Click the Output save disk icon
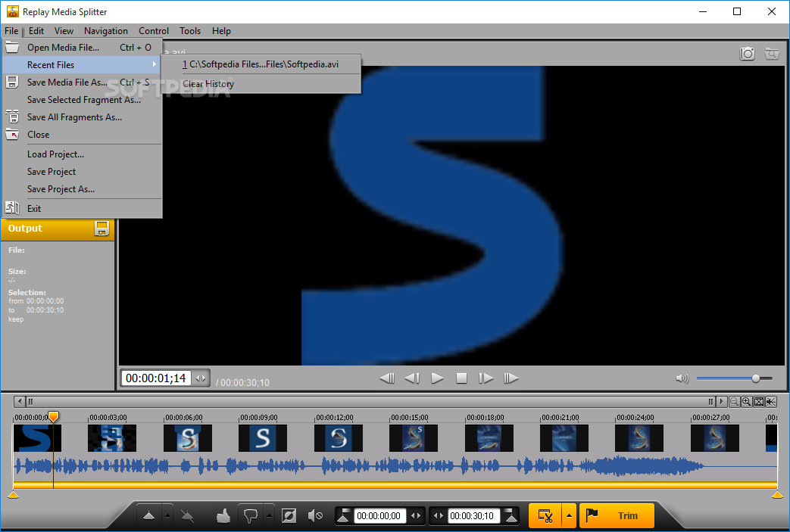 pos(101,229)
